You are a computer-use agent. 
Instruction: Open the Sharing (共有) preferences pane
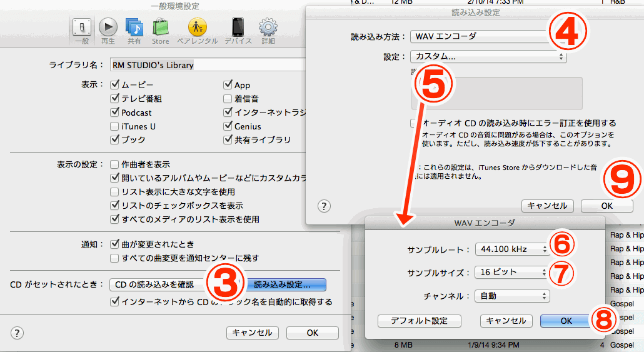click(x=134, y=29)
